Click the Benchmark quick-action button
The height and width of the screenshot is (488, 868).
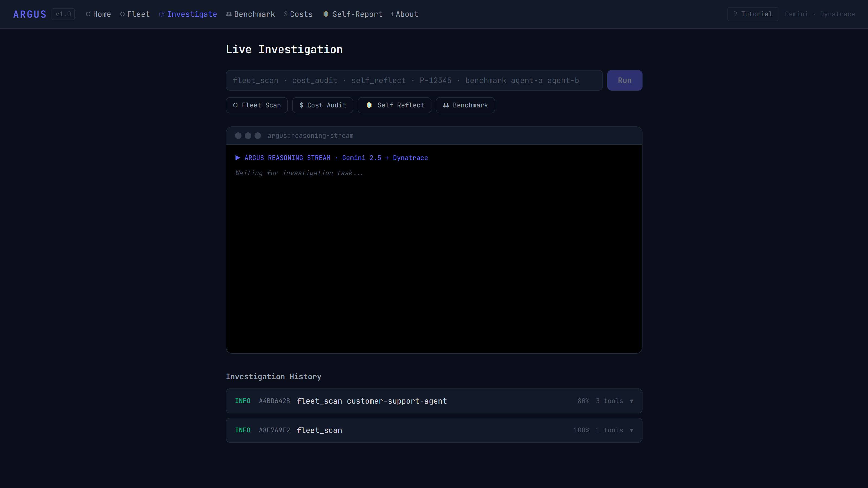tap(465, 106)
